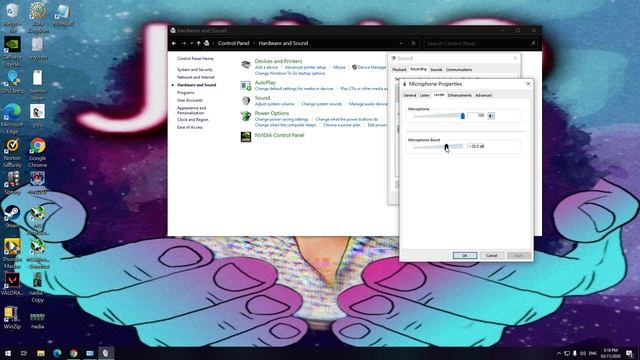Select Ease of Access in sidebar
This screenshot has width=640, height=360.
coord(190,127)
